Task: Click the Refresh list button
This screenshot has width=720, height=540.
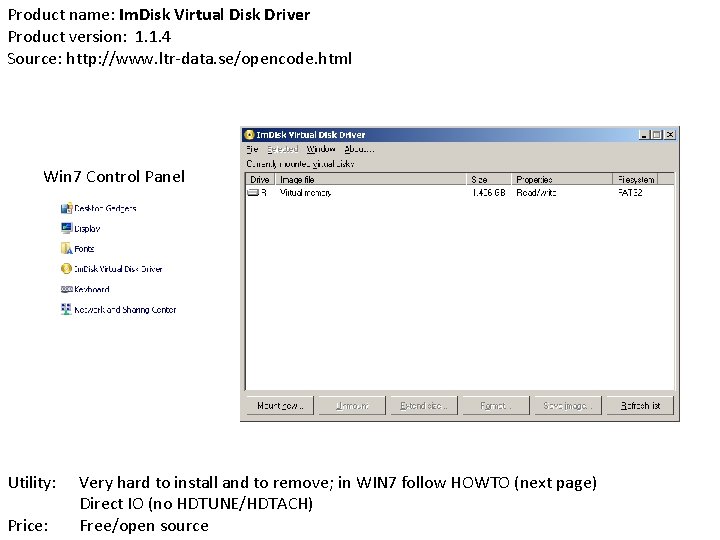Action: pyautogui.click(x=640, y=405)
